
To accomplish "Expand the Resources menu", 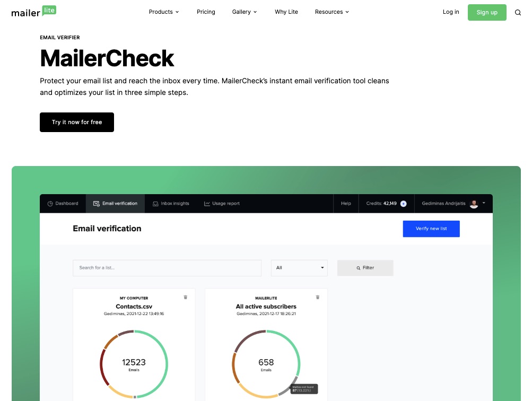I will pyautogui.click(x=332, y=12).
